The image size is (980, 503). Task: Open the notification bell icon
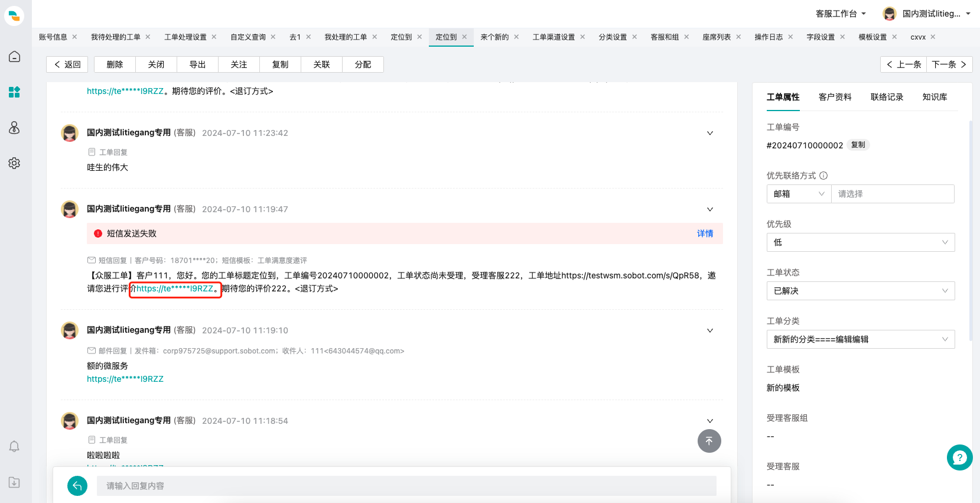[14, 446]
